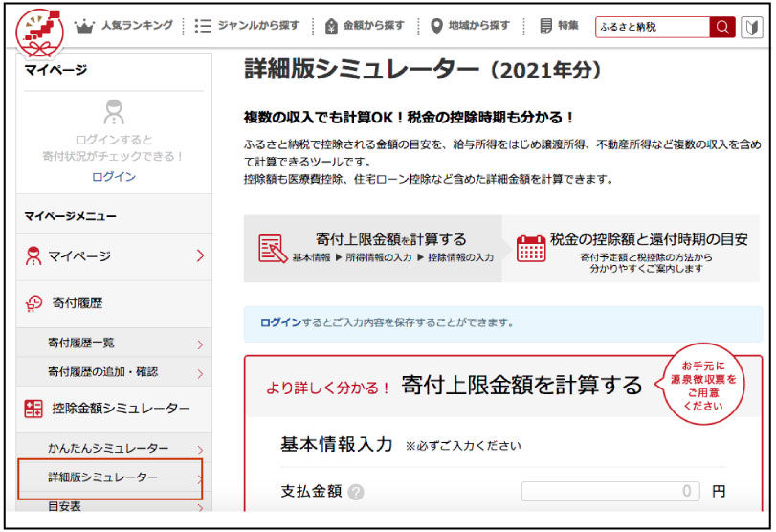The image size is (776, 532).
Task: Click the help question mark beside 支払金額
Action: click(355, 492)
